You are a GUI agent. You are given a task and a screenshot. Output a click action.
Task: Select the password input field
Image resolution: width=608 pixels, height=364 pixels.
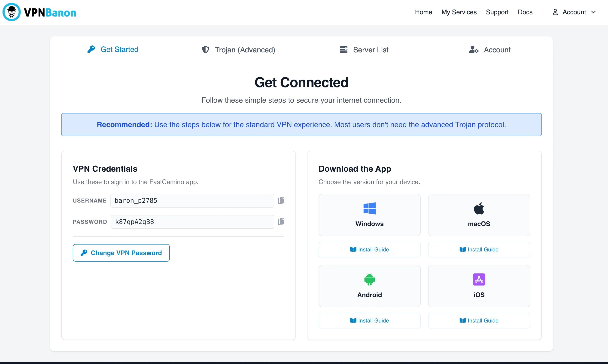[x=192, y=221]
